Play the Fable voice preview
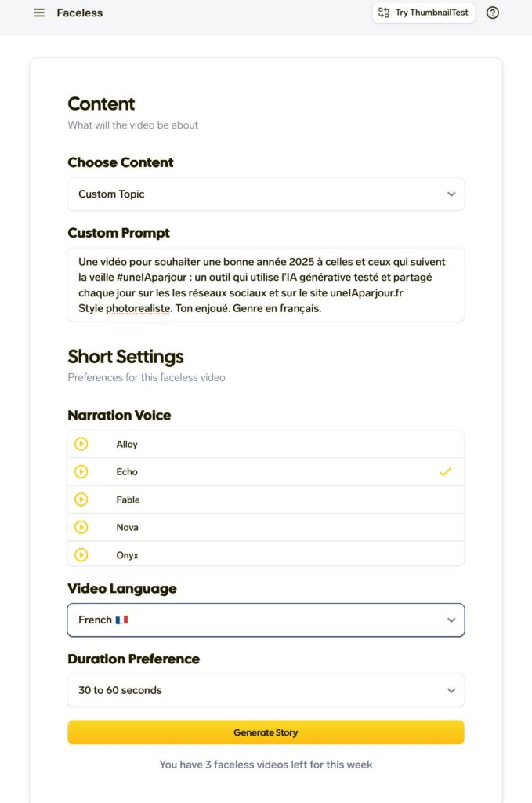532x803 pixels. click(x=81, y=500)
